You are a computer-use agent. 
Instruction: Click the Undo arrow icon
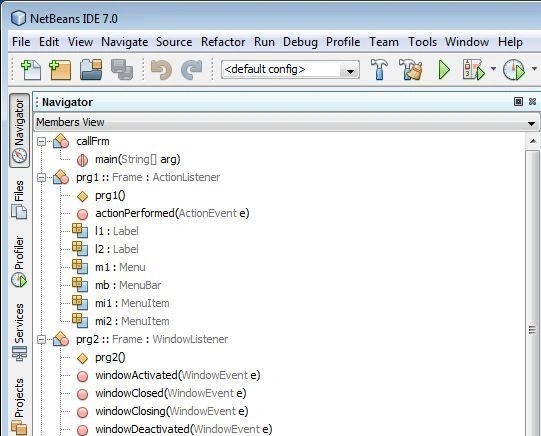coord(161,69)
